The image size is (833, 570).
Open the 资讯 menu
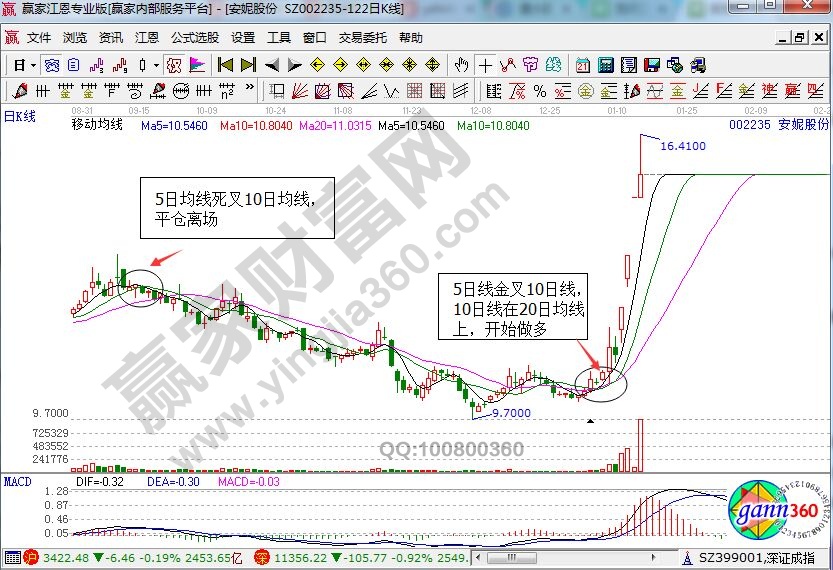[x=110, y=38]
